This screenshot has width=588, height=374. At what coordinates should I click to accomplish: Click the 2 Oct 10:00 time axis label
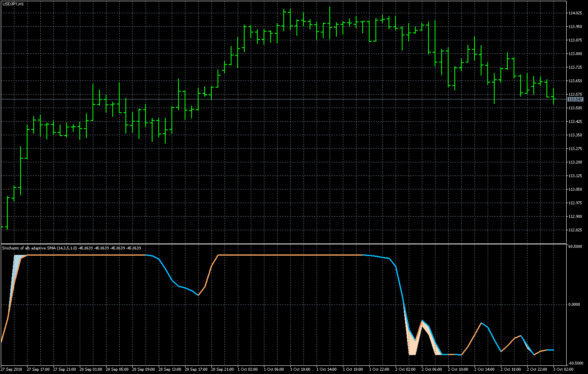[458, 369]
